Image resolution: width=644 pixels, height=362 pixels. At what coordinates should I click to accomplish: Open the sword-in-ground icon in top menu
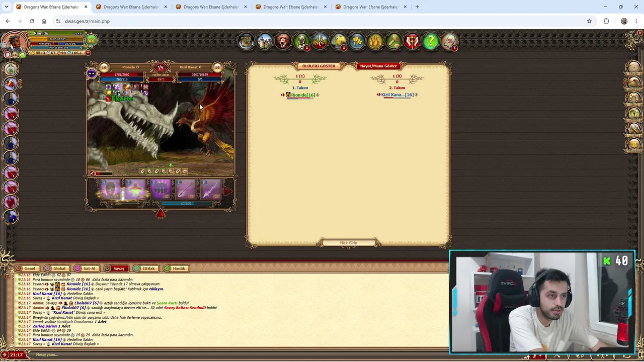[320, 41]
